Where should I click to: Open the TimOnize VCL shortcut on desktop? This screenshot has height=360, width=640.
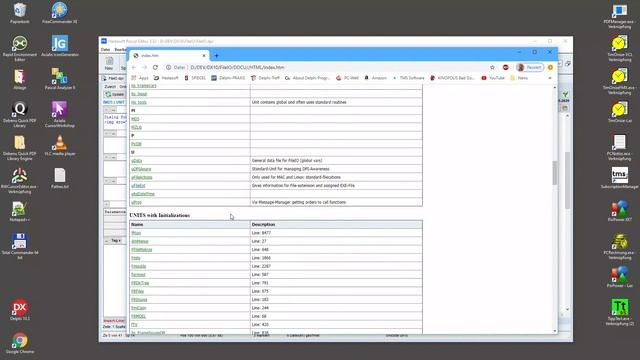(x=620, y=49)
